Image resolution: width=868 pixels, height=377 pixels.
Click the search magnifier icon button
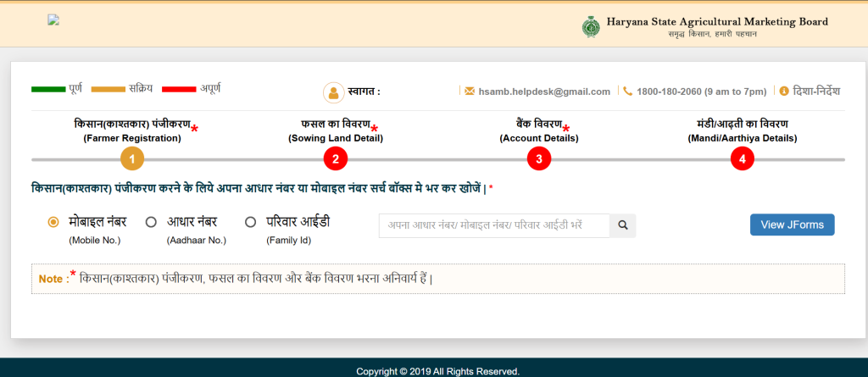(x=623, y=225)
